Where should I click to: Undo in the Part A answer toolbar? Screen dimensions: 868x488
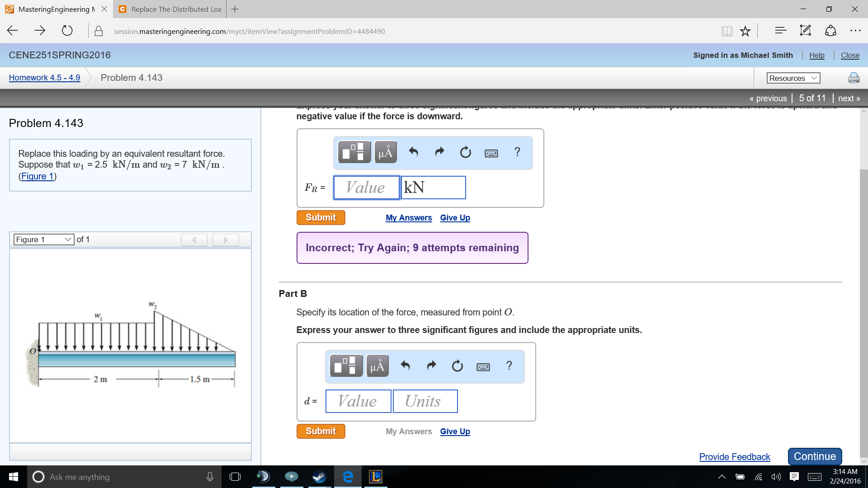(x=413, y=152)
